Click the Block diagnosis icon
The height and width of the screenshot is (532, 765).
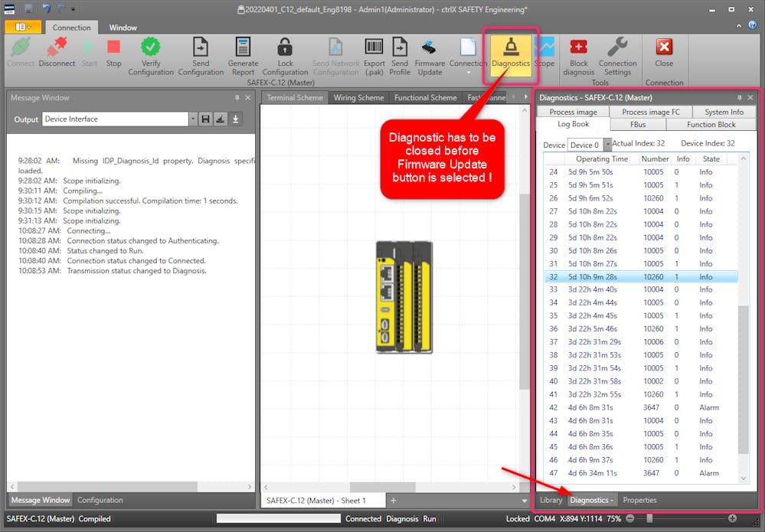point(579,47)
